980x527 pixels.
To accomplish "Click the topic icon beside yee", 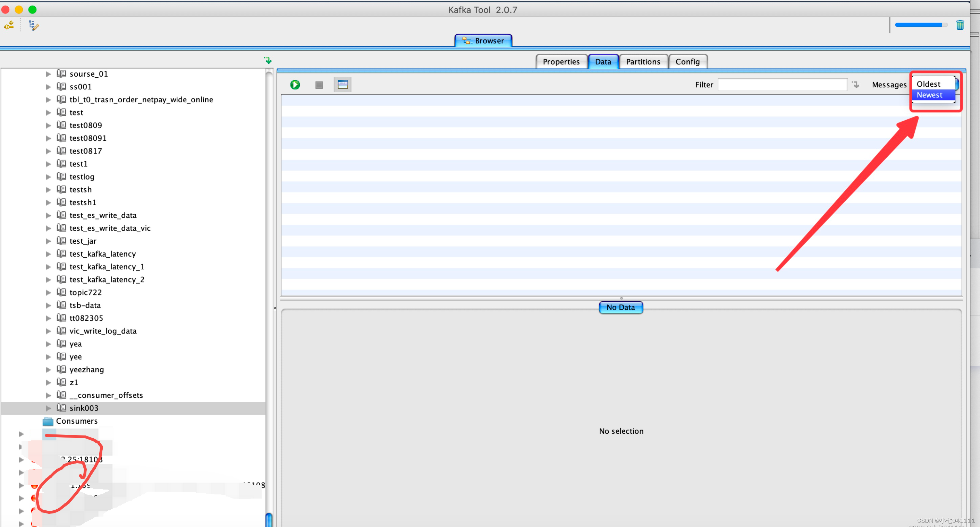I will pos(61,356).
